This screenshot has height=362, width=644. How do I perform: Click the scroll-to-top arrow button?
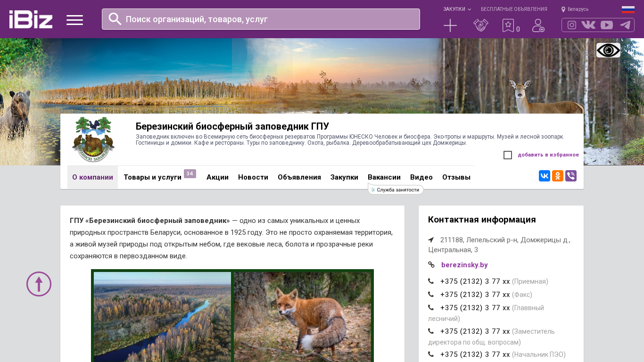click(x=39, y=284)
